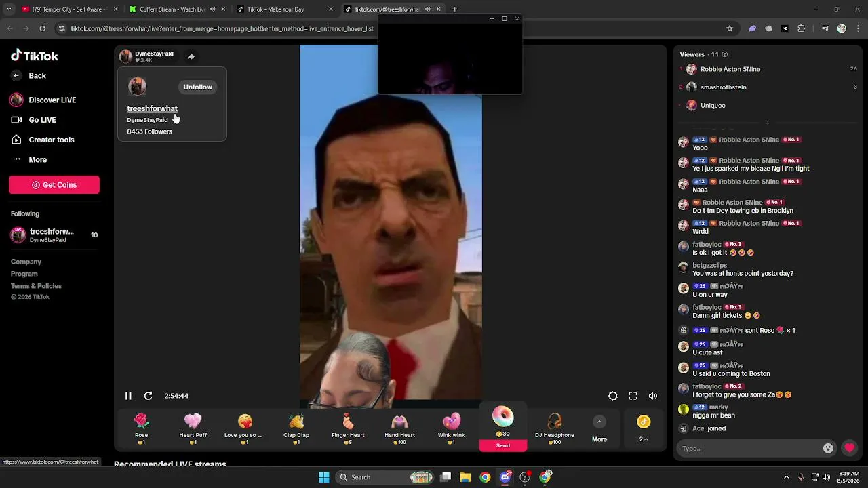Expand the sidebar More options
The height and width of the screenshot is (488, 868).
tap(29, 160)
